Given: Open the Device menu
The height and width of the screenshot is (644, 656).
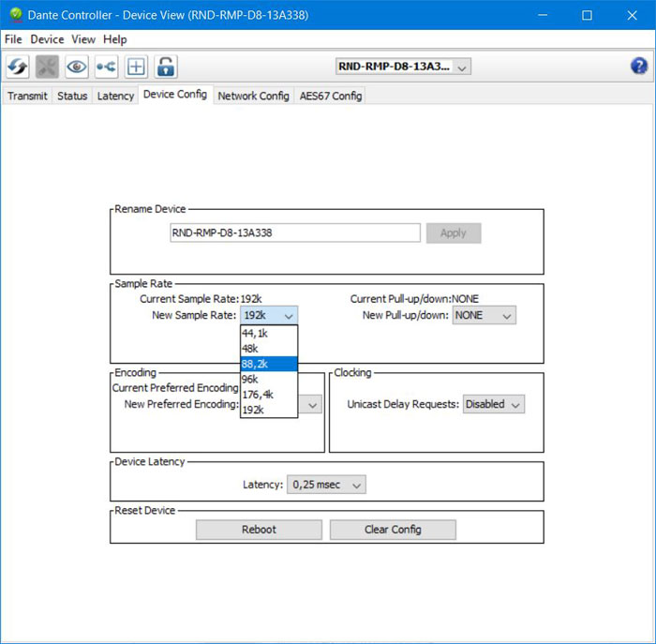Looking at the screenshot, I should tap(47, 39).
